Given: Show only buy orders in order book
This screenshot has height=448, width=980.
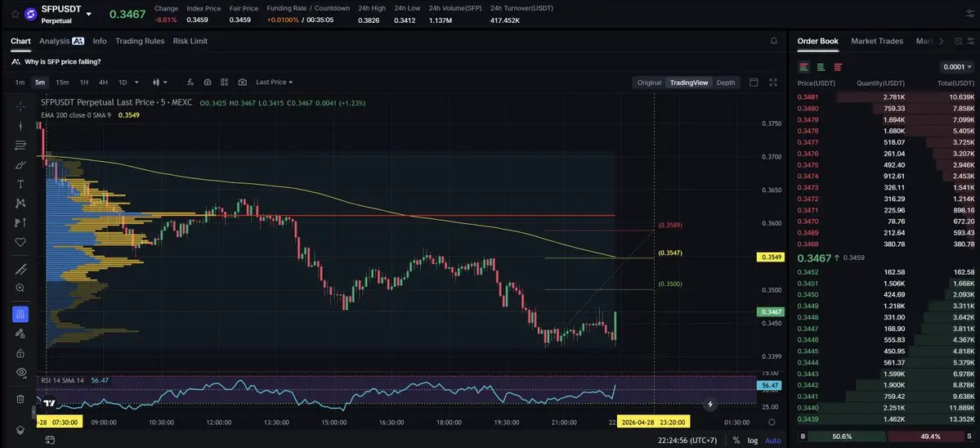Looking at the screenshot, I should tap(821, 67).
